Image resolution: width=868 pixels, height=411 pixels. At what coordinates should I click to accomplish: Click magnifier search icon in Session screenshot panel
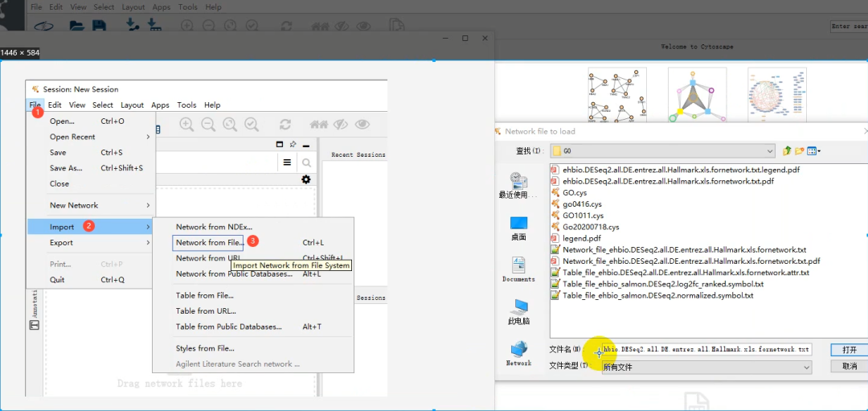point(305,162)
